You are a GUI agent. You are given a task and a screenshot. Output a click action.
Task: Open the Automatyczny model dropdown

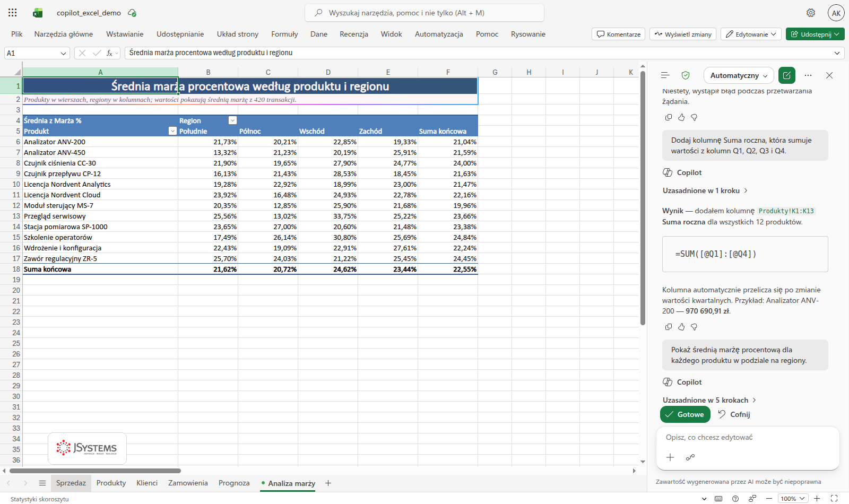pyautogui.click(x=739, y=75)
